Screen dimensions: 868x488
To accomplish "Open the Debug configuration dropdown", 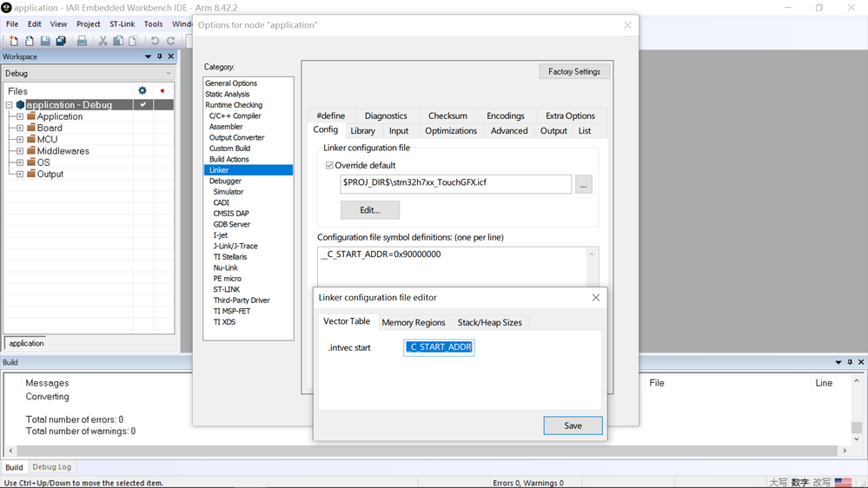I will click(x=89, y=73).
